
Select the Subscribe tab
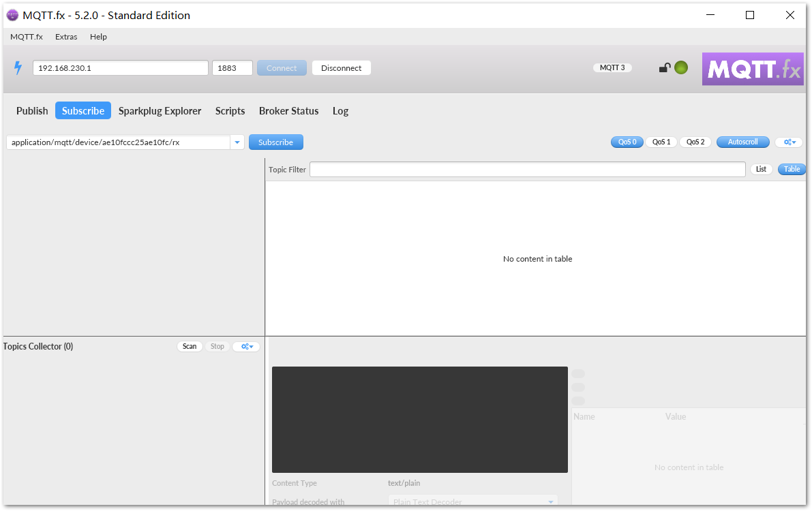[x=83, y=111]
